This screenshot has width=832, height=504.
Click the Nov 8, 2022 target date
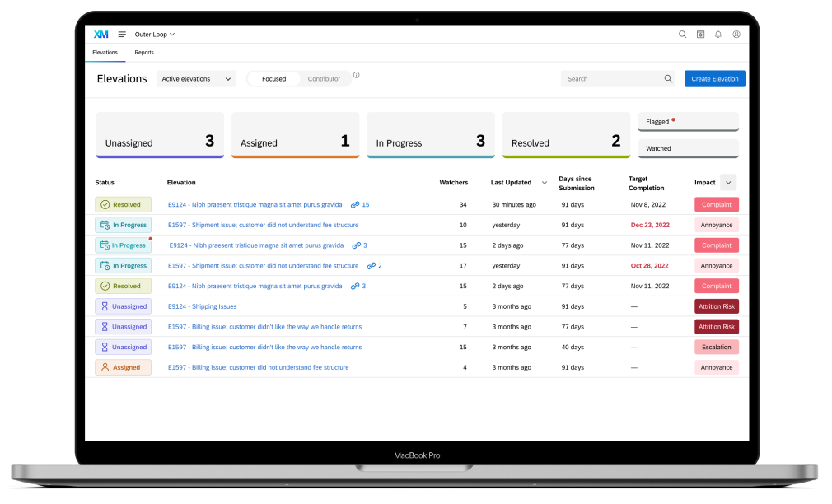(647, 205)
